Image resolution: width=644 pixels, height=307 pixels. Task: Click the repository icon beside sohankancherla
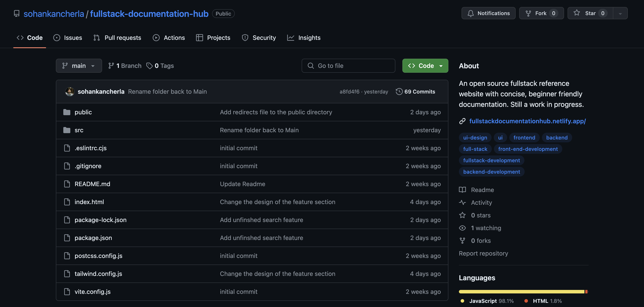[16, 14]
